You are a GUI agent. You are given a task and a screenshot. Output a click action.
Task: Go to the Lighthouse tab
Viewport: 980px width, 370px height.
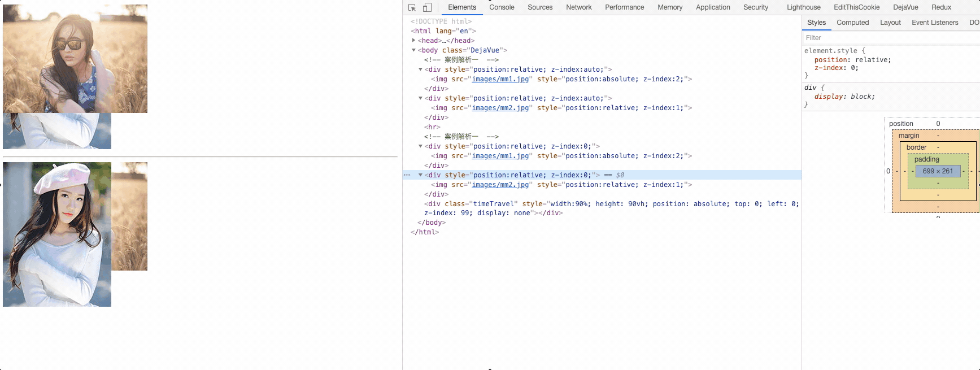(803, 7)
